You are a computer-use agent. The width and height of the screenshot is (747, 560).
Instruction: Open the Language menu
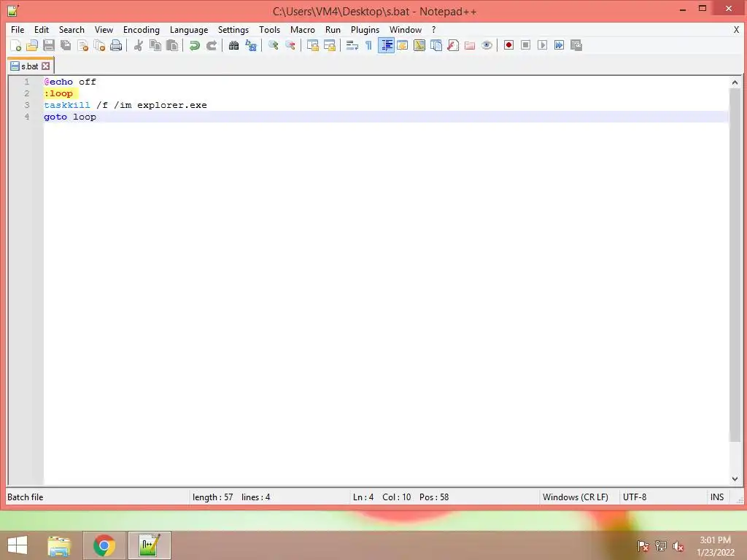click(189, 29)
